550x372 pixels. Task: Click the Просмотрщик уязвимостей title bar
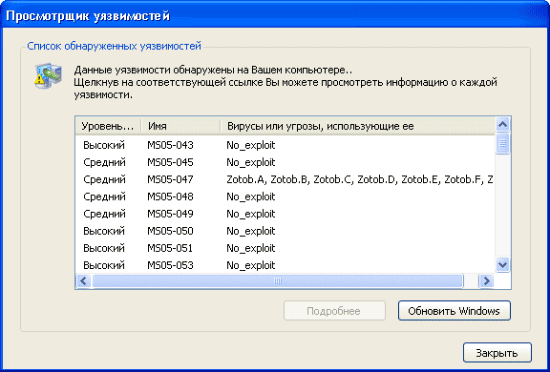275,15
